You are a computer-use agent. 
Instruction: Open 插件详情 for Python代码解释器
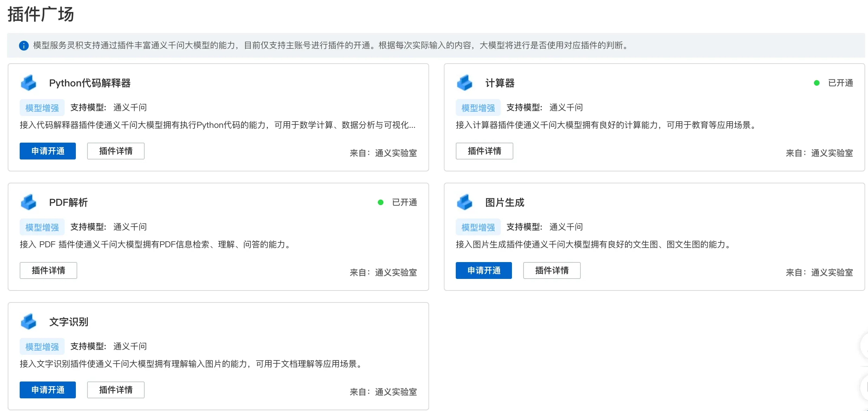click(116, 151)
